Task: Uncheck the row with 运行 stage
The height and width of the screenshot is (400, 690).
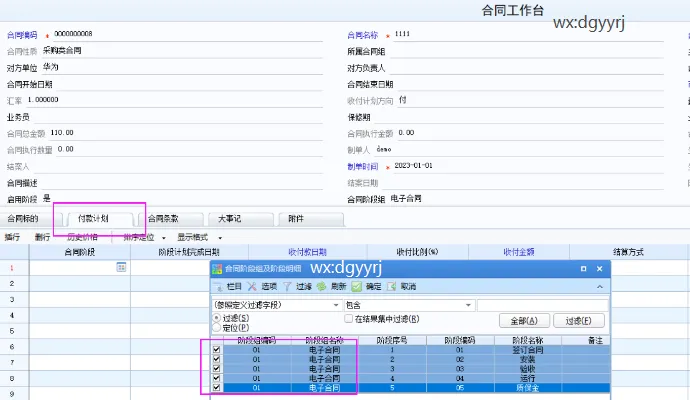Action: click(216, 378)
